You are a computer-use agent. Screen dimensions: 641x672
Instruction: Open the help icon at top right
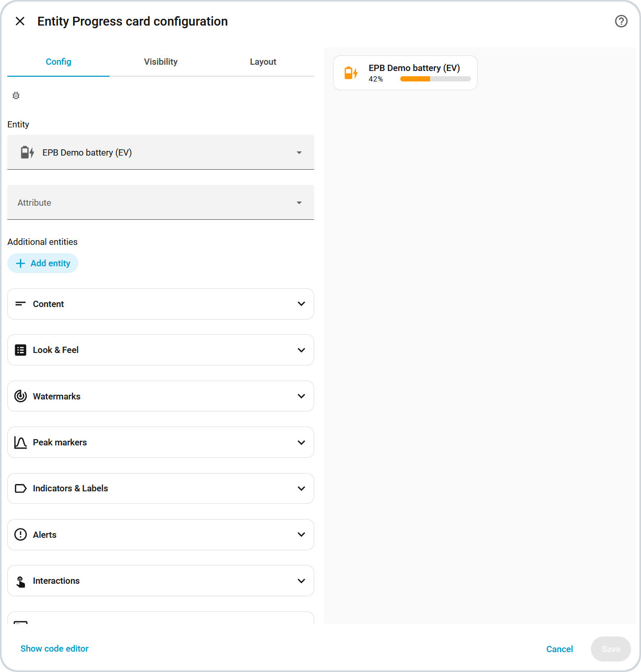pyautogui.click(x=621, y=21)
